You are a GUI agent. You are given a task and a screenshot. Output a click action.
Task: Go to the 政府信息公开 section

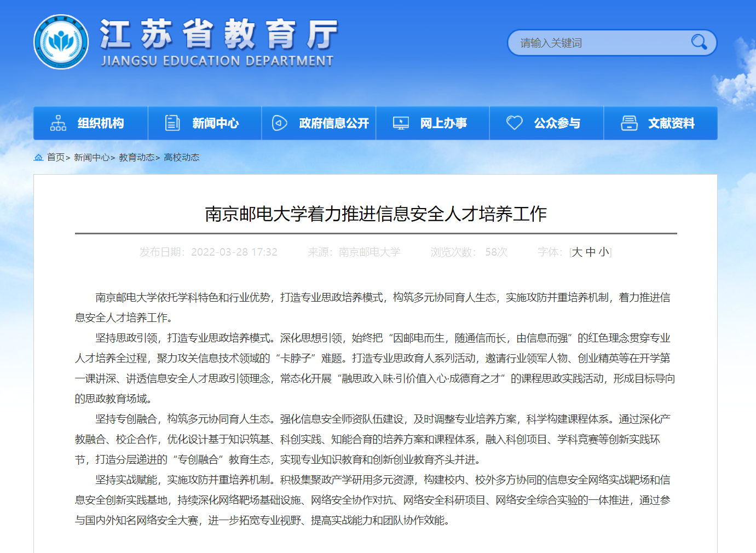click(334, 123)
